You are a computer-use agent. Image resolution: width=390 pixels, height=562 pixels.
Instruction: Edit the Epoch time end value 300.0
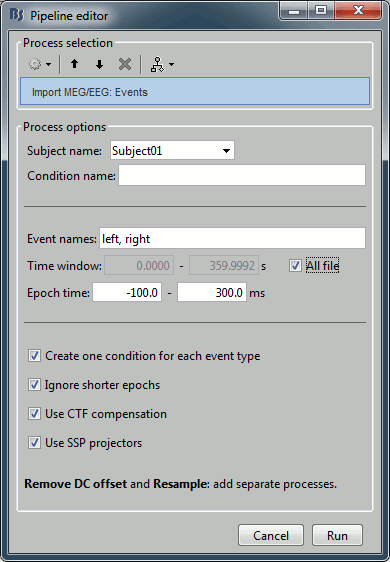[212, 292]
